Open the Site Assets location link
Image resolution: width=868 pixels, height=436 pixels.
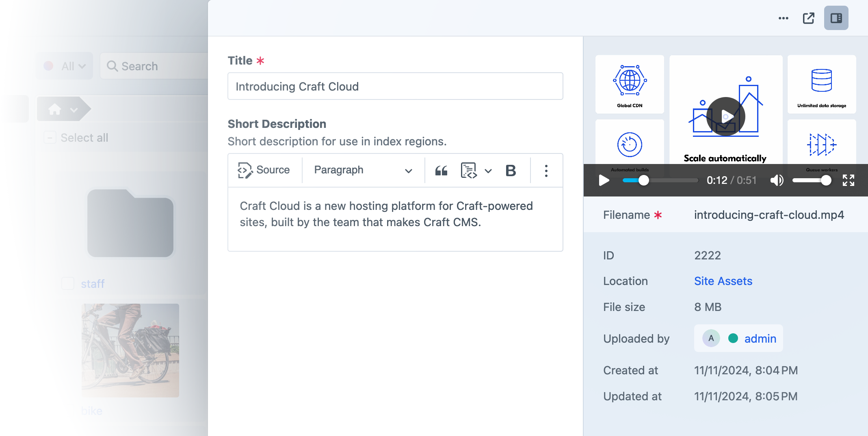[723, 281]
